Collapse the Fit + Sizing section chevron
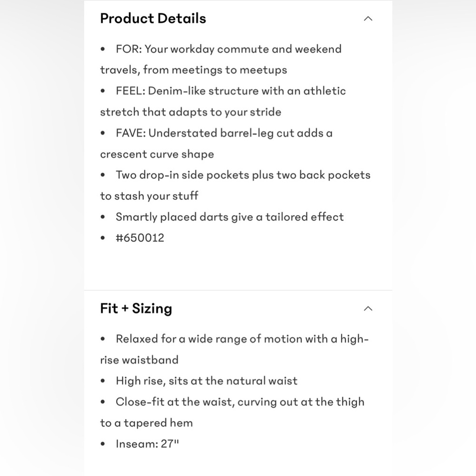476x476 pixels. [x=368, y=308]
